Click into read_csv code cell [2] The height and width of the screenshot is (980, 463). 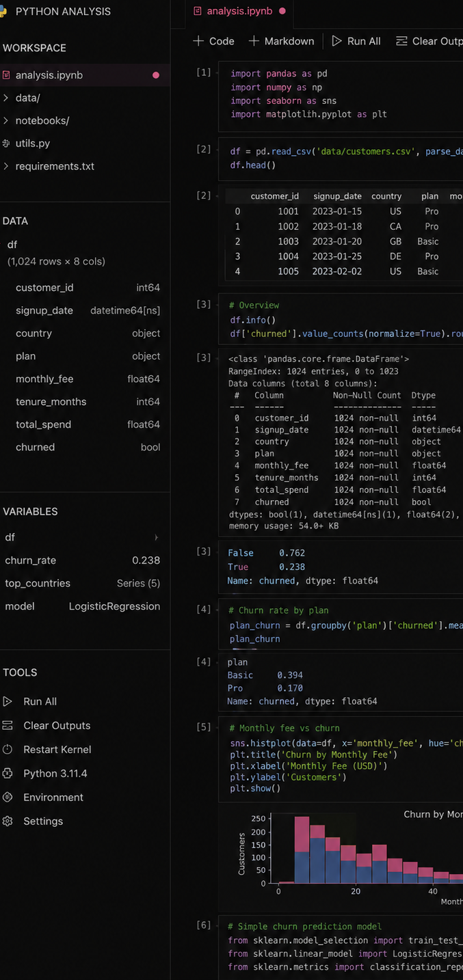[x=341, y=159]
